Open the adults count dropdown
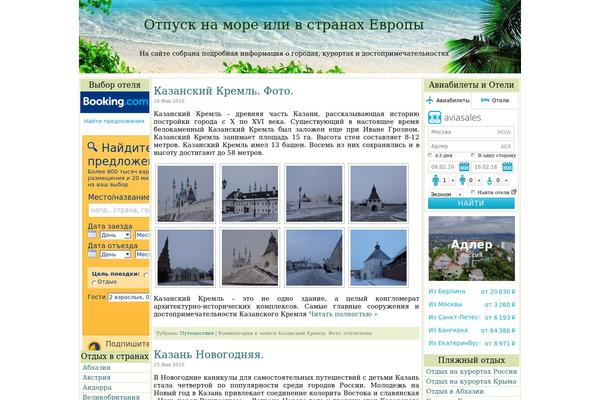This screenshot has height=400, width=600. pos(448,180)
